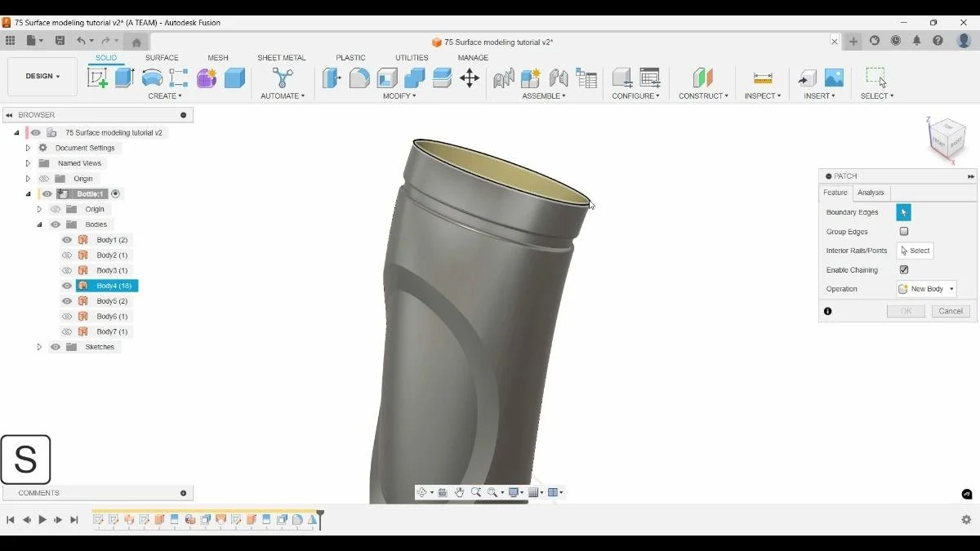Select Body6 (1) in browser
The width and height of the screenshot is (980, 551).
pyautogui.click(x=112, y=317)
